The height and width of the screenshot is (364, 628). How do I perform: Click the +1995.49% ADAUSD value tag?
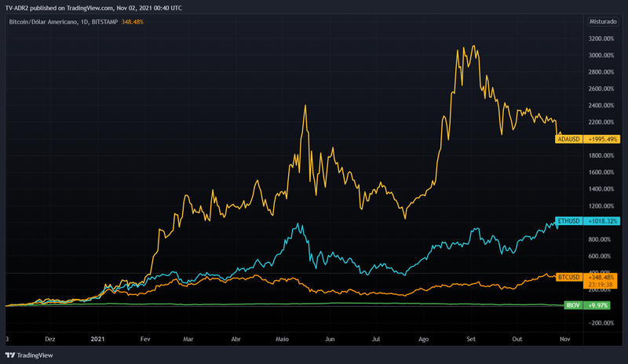coord(601,140)
